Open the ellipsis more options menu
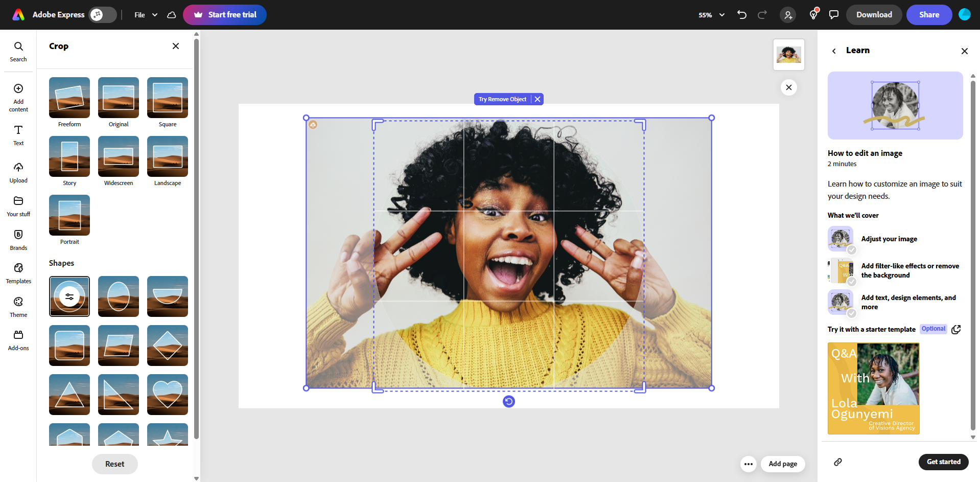980x482 pixels. (x=748, y=464)
